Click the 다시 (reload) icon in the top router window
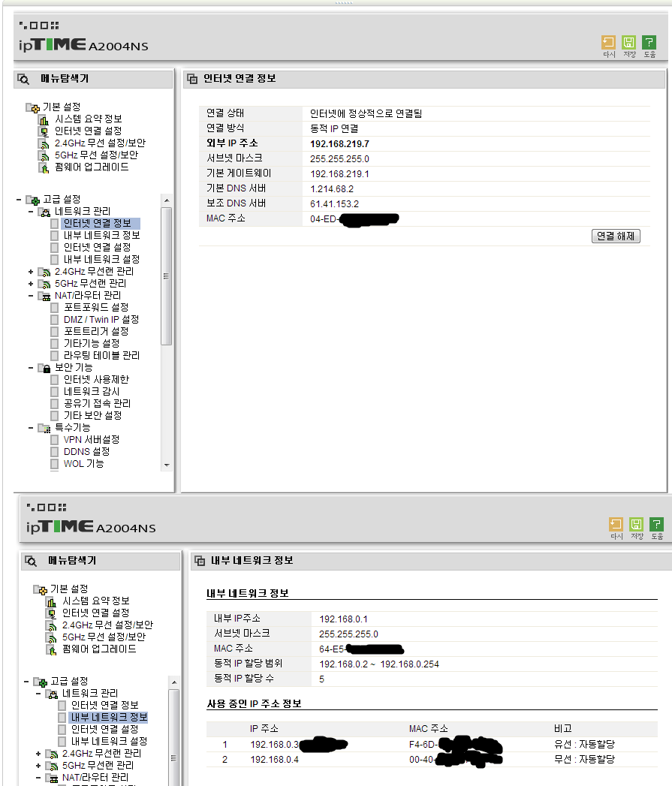This screenshot has width=672, height=786. point(608,42)
